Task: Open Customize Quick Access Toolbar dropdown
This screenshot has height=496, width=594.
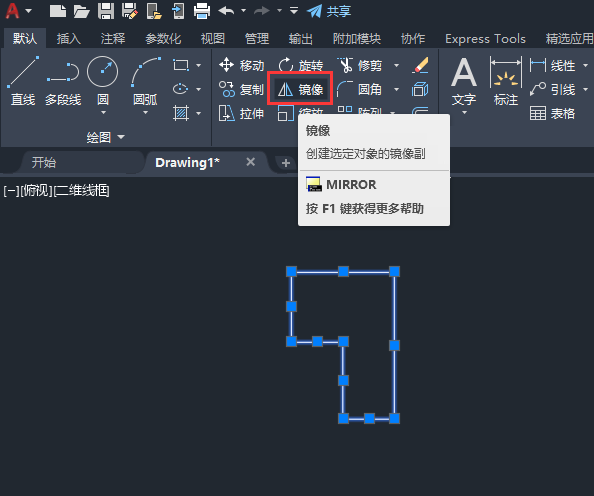Action: tap(294, 11)
